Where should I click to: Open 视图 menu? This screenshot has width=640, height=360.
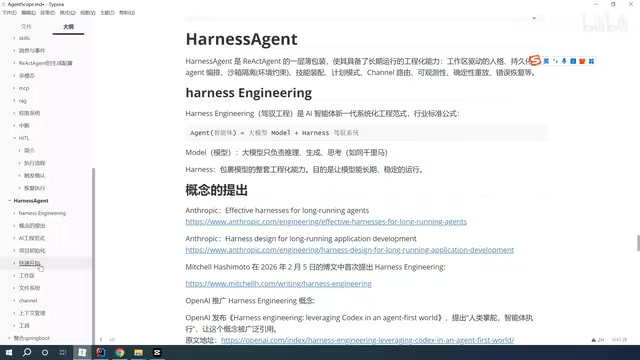[x=87, y=13]
